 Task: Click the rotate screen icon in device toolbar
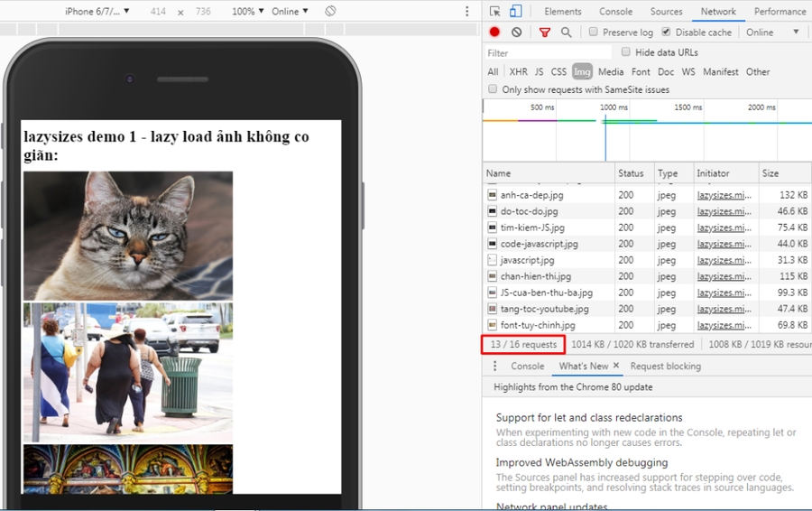[x=330, y=12]
